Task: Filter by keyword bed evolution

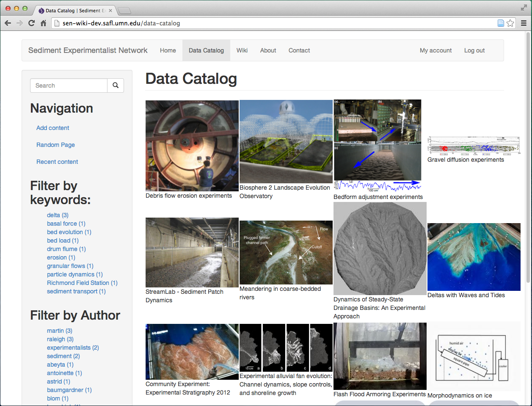Action: pos(69,232)
